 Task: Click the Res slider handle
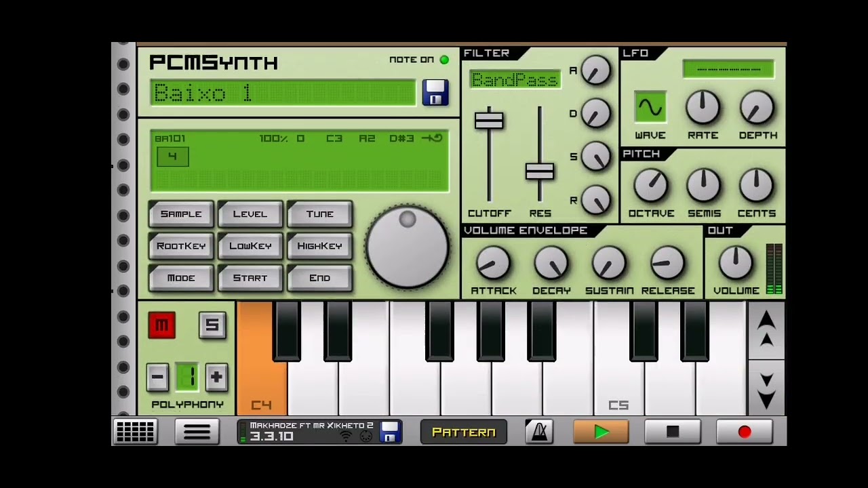coord(540,171)
